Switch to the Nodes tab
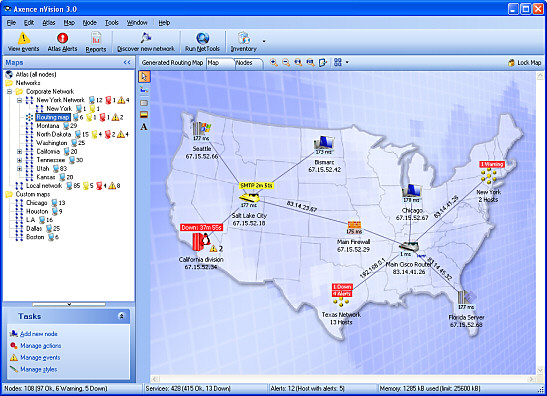547x396 pixels. point(248,63)
